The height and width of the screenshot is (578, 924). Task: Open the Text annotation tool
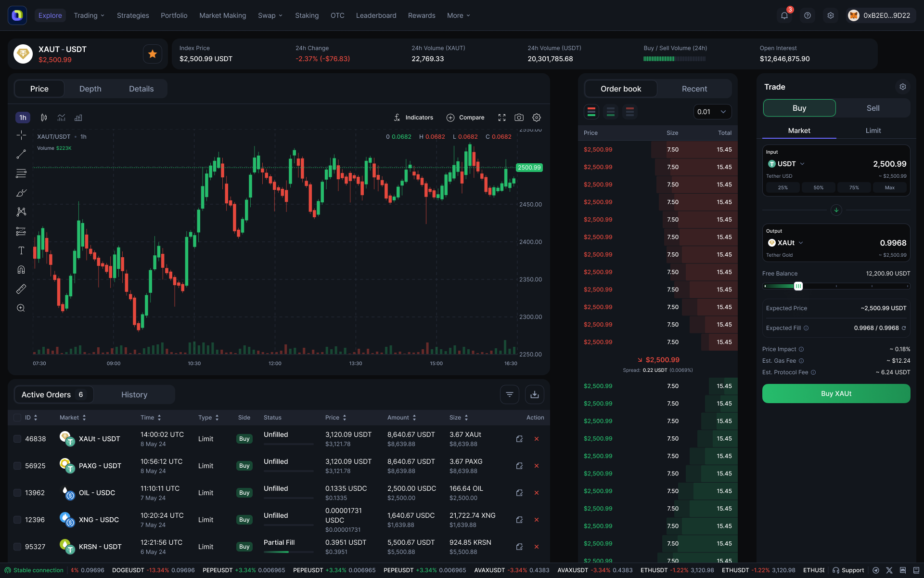point(21,250)
